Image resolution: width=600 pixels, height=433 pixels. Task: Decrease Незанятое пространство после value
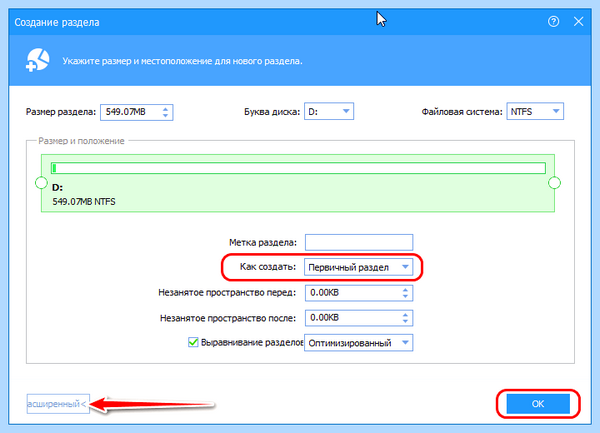pos(405,321)
